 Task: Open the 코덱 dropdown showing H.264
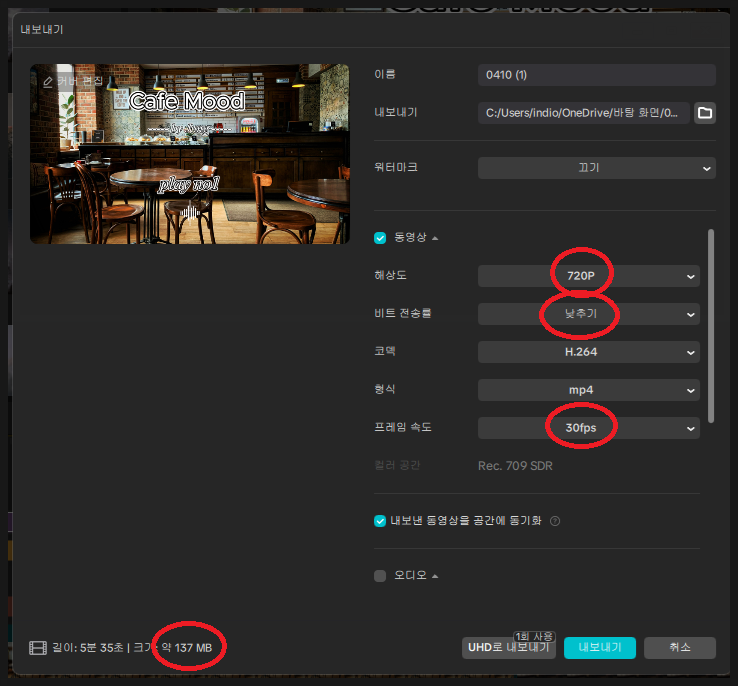pos(588,352)
